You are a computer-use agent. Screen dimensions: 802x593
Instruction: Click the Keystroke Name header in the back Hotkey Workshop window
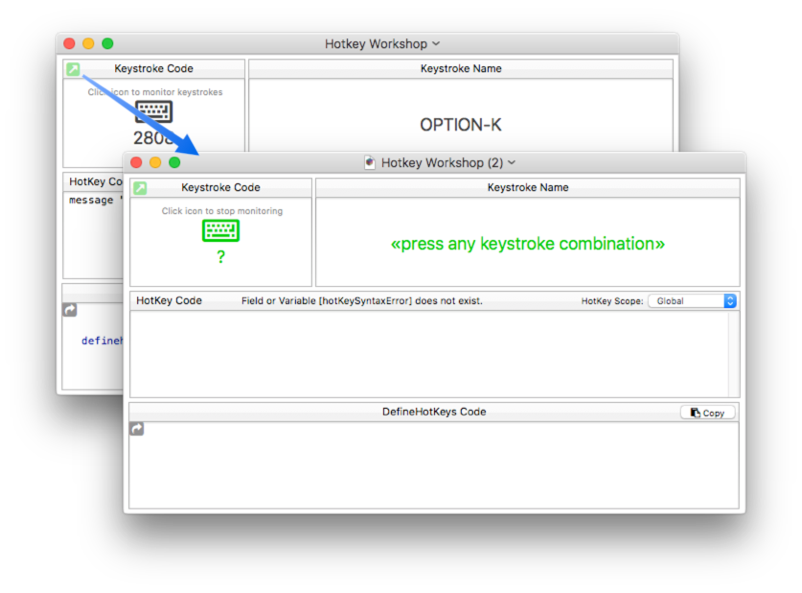coord(461,69)
